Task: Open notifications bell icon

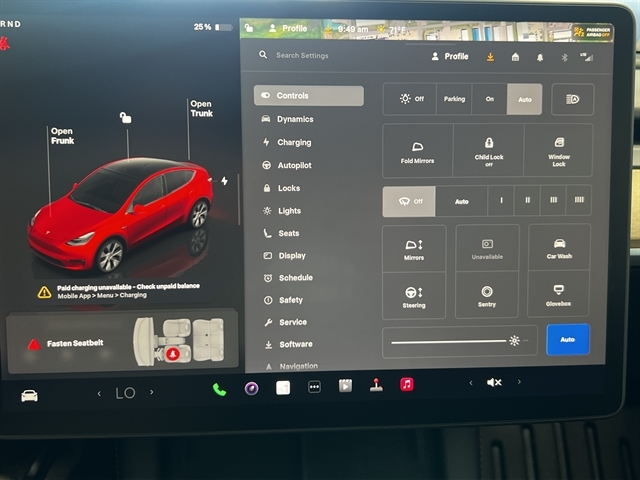Action: pyautogui.click(x=540, y=58)
